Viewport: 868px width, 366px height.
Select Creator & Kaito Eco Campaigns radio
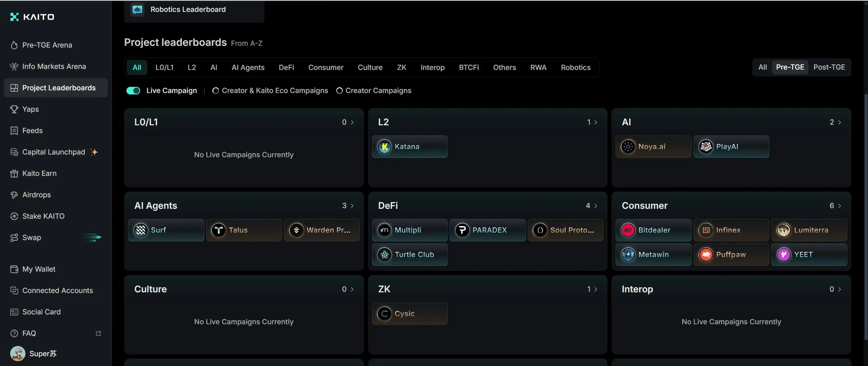(x=215, y=91)
